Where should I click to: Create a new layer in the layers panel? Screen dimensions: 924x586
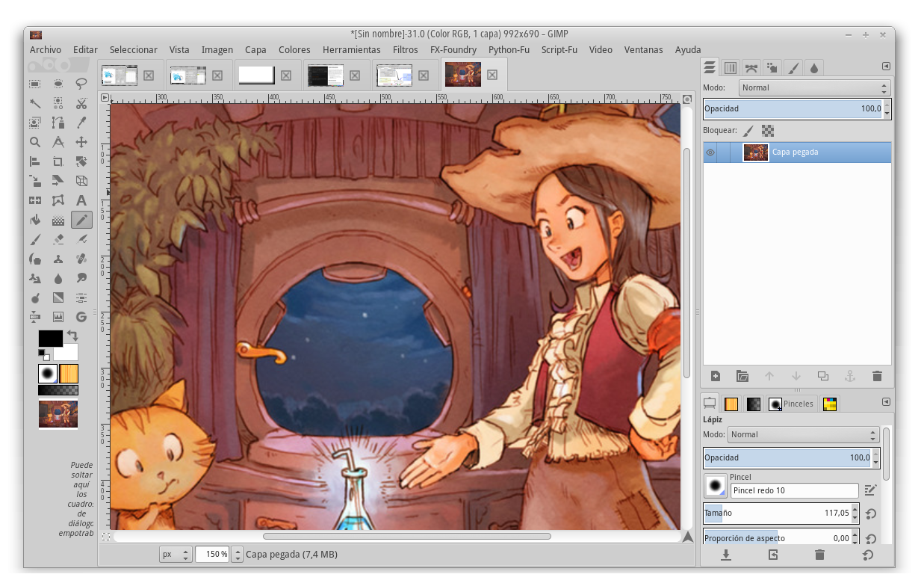tap(715, 376)
